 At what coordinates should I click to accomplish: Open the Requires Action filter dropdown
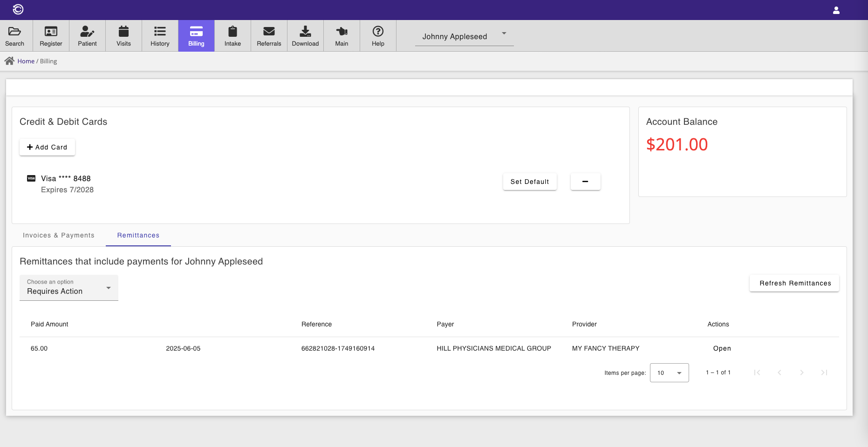click(x=69, y=288)
